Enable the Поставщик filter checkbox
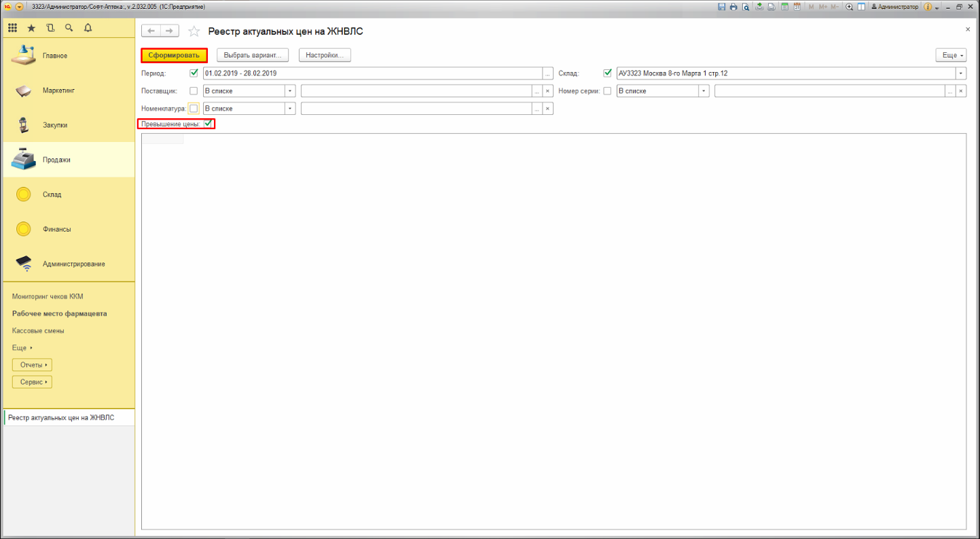The width and height of the screenshot is (980, 539). [x=194, y=91]
